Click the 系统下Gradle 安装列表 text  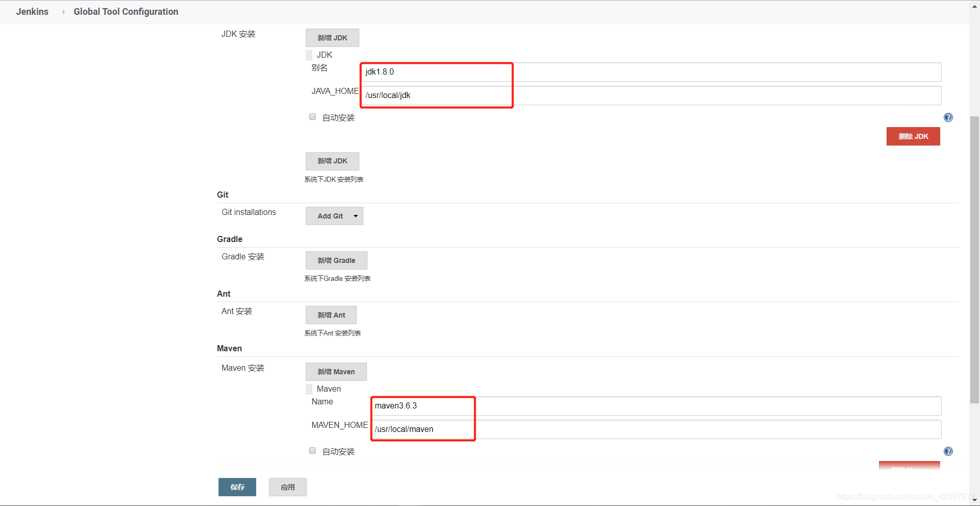tap(337, 278)
